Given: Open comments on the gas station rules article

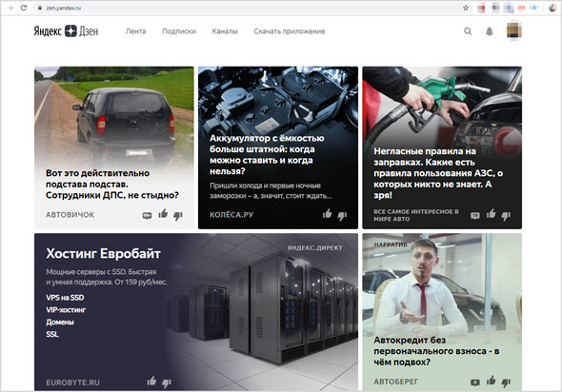Looking at the screenshot, I should click(x=475, y=216).
